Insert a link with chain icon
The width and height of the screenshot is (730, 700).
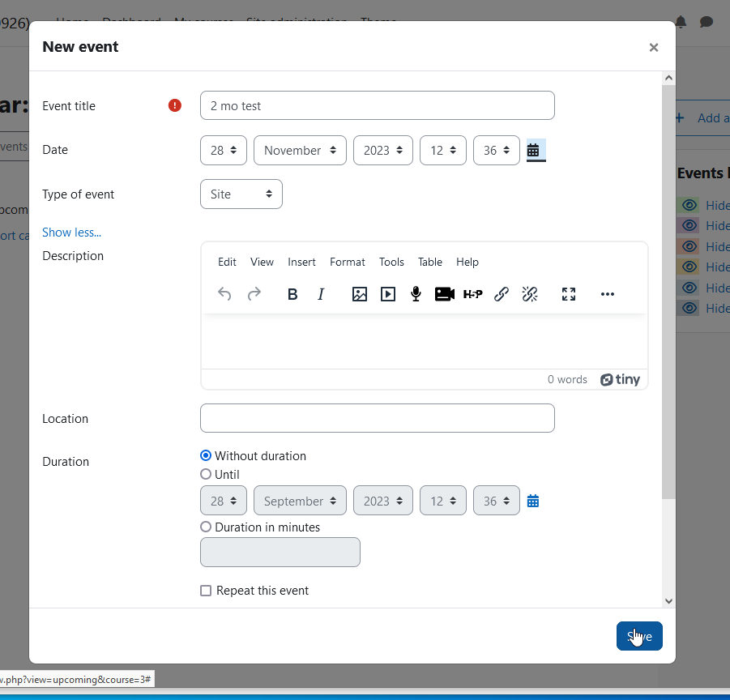(x=502, y=294)
